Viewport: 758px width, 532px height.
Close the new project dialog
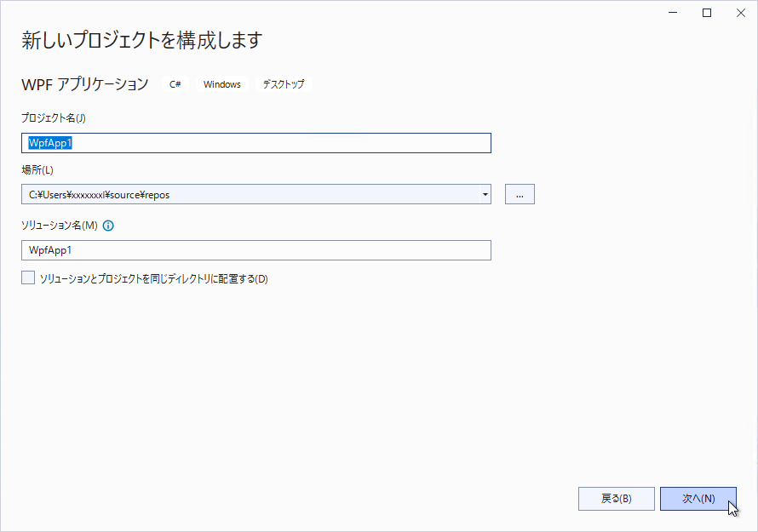pyautogui.click(x=741, y=13)
